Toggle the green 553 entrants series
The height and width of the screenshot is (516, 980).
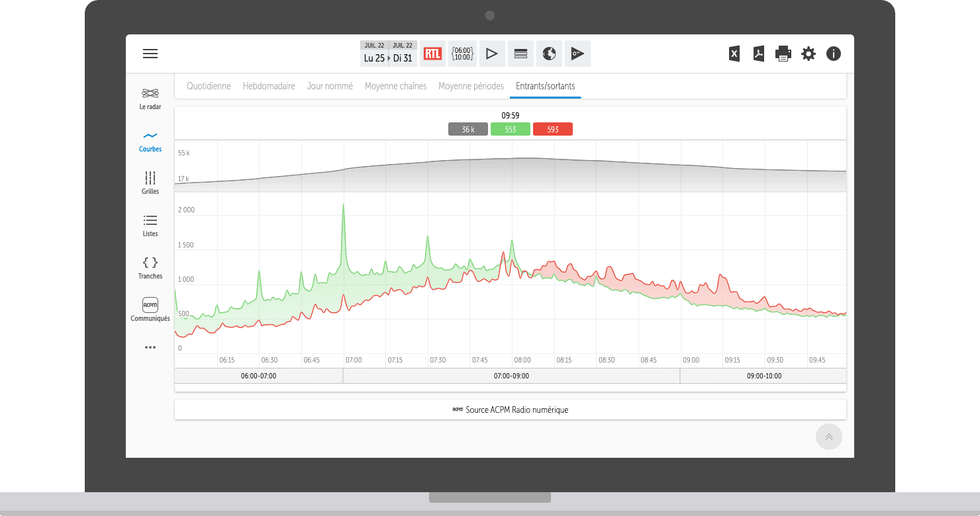pos(511,130)
